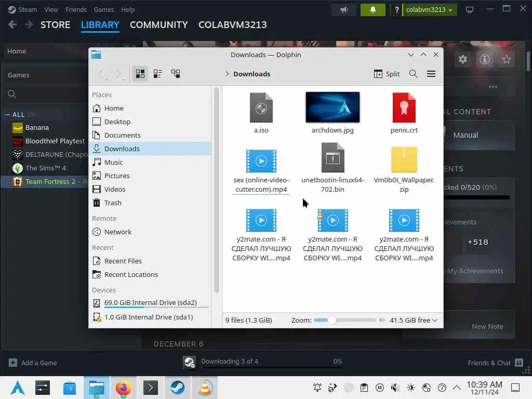Open Downloading 3 of 4 status
The width and height of the screenshot is (532, 399).
click(x=229, y=362)
